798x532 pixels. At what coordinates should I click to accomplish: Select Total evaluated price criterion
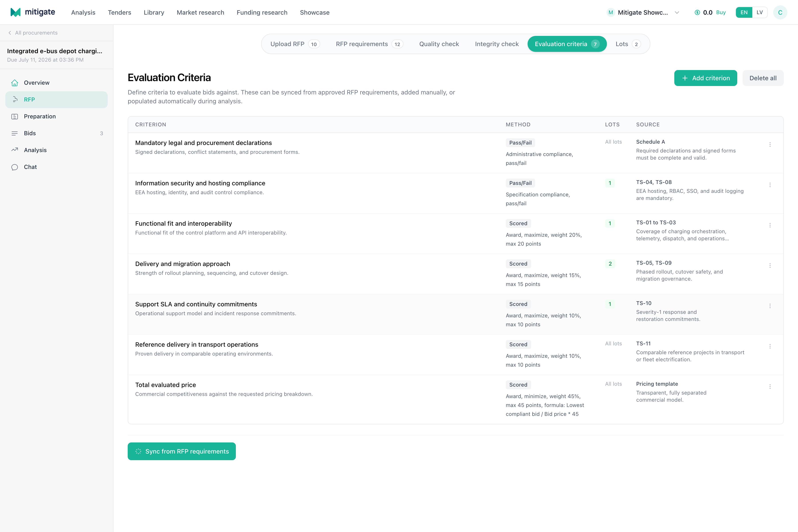pyautogui.click(x=166, y=385)
